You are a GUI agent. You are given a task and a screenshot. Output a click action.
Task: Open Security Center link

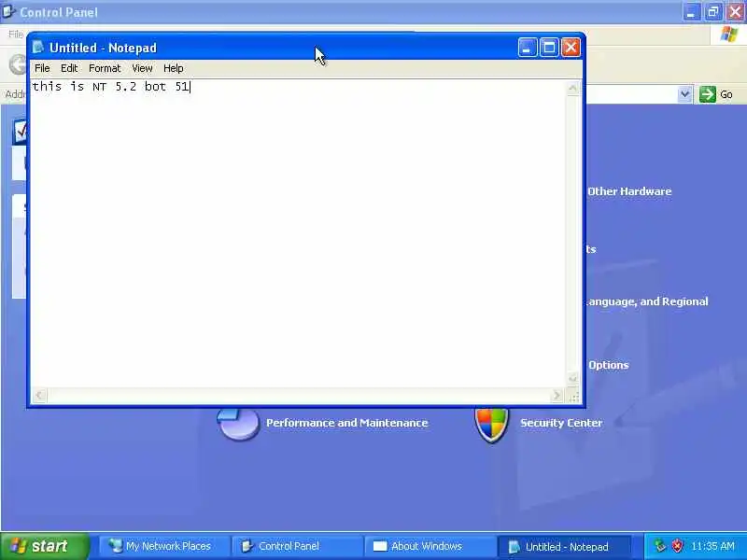point(561,423)
